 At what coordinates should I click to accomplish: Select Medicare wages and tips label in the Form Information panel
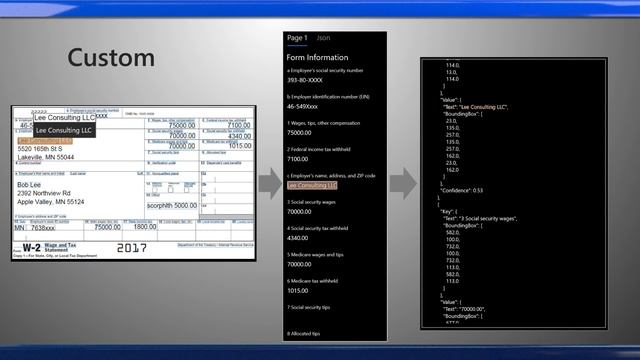coord(315,255)
